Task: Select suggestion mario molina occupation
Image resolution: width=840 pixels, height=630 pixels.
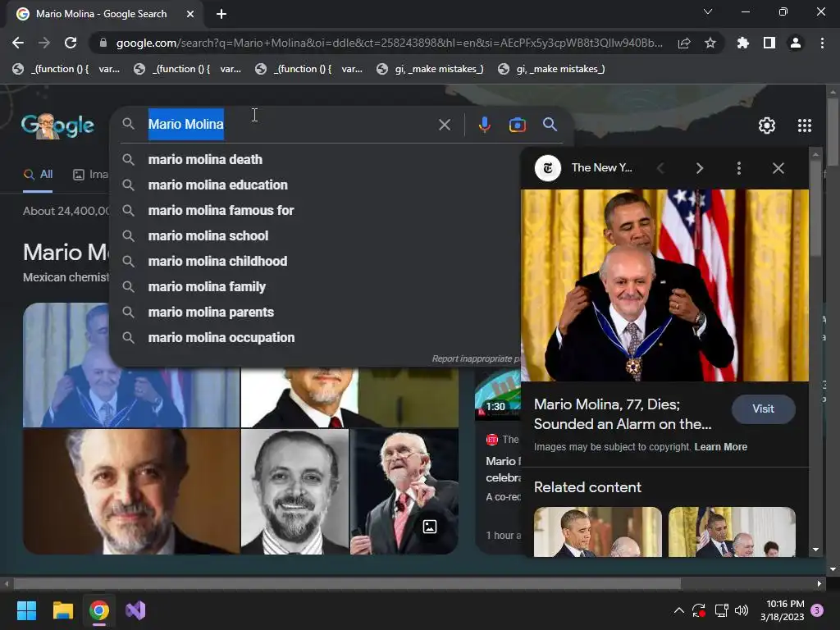Action: point(316,337)
